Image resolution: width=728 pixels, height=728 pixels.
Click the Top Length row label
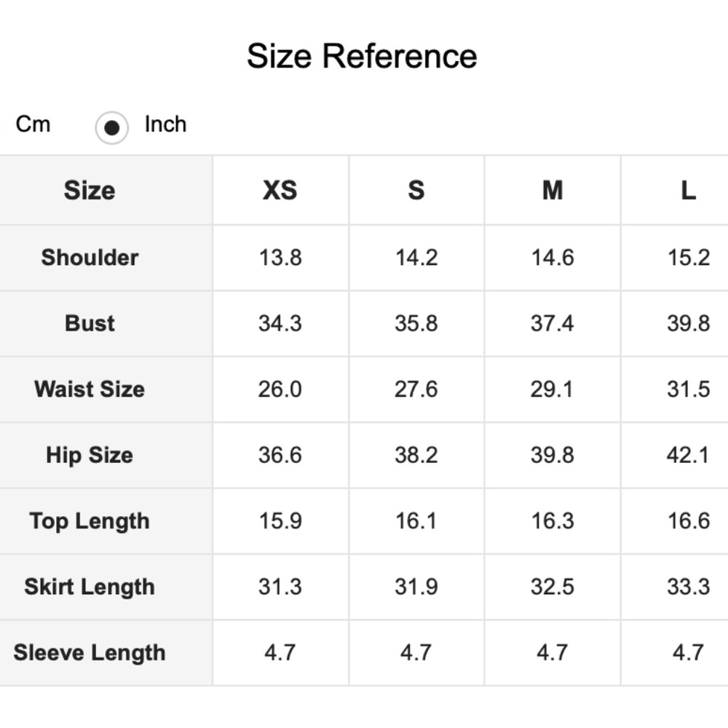90,521
